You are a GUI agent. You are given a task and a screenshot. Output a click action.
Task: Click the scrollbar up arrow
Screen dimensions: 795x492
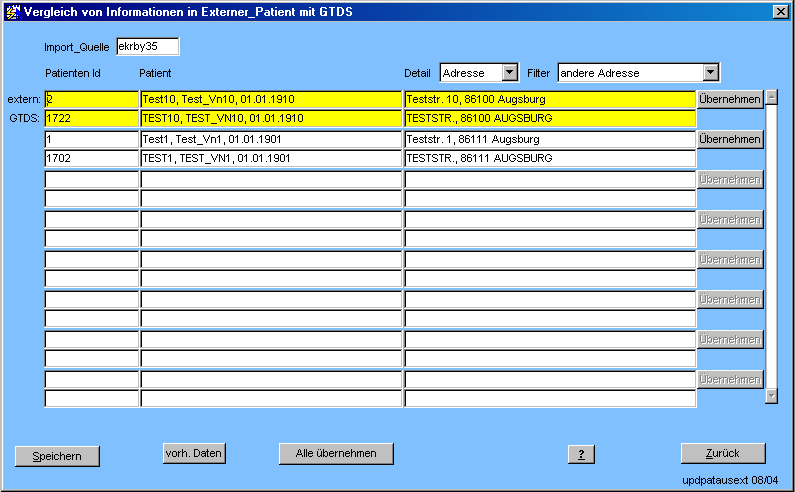771,98
